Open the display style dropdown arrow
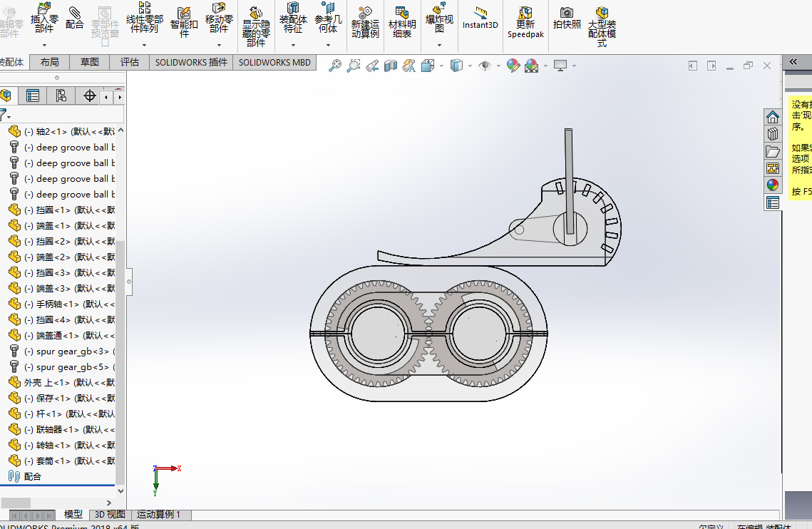 click(470, 66)
